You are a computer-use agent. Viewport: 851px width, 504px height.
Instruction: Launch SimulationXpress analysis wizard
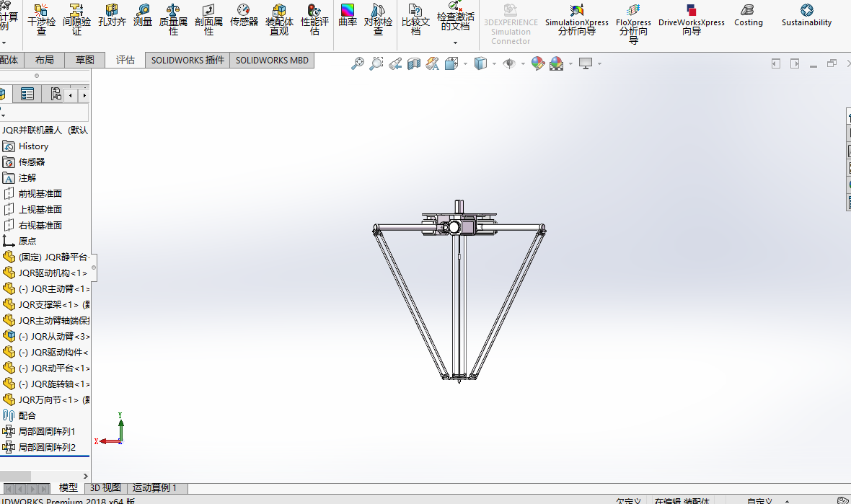coord(576,19)
